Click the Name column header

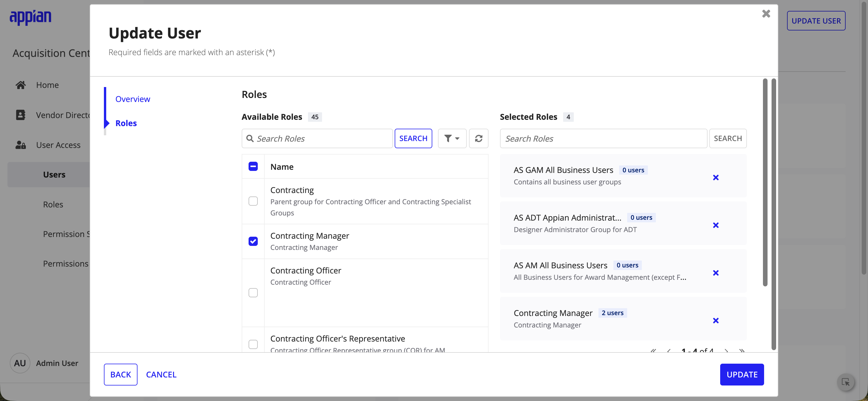[x=282, y=167]
